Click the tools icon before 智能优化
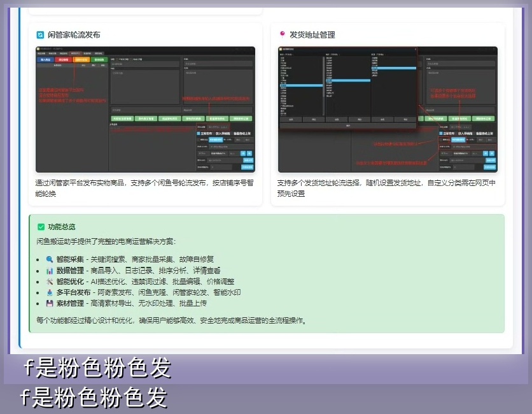Image resolution: width=532 pixels, height=414 pixels. (50, 282)
